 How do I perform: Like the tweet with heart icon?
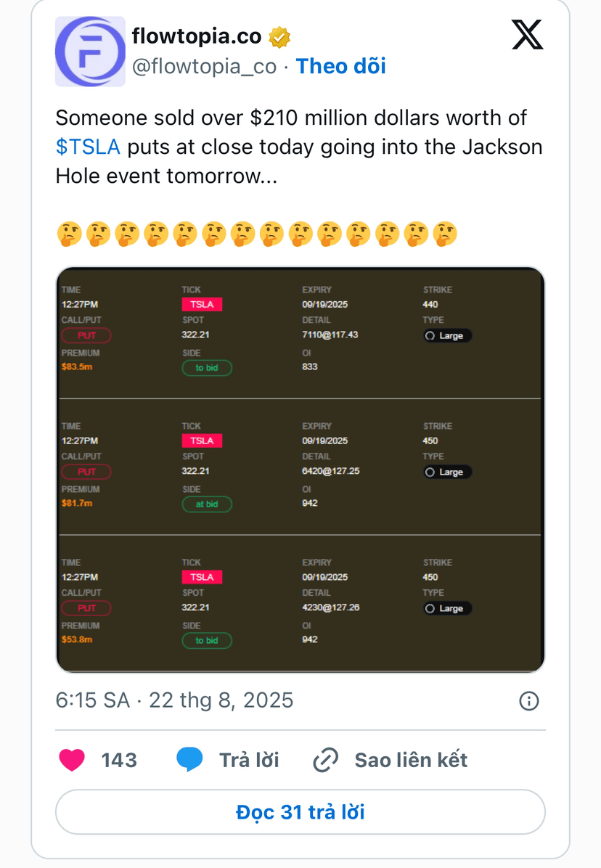pos(72,760)
